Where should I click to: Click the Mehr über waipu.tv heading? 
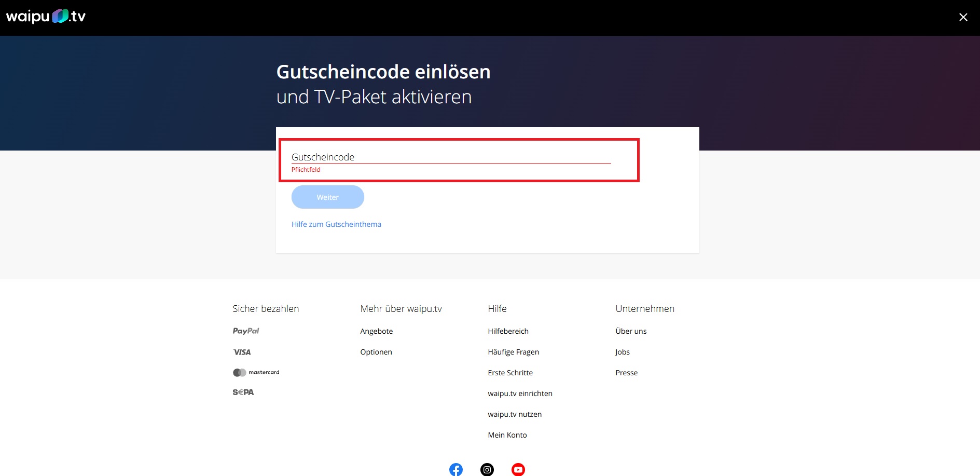(x=401, y=309)
